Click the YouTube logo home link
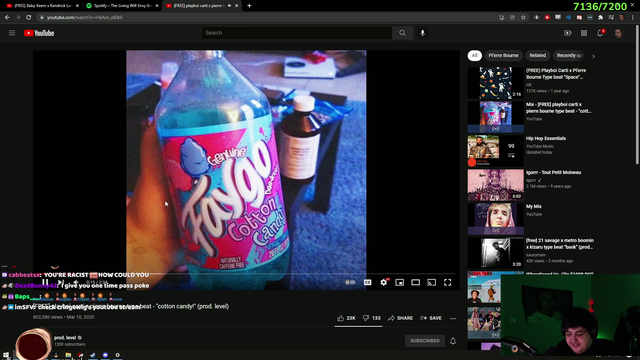The width and height of the screenshot is (640, 360). pos(39,33)
